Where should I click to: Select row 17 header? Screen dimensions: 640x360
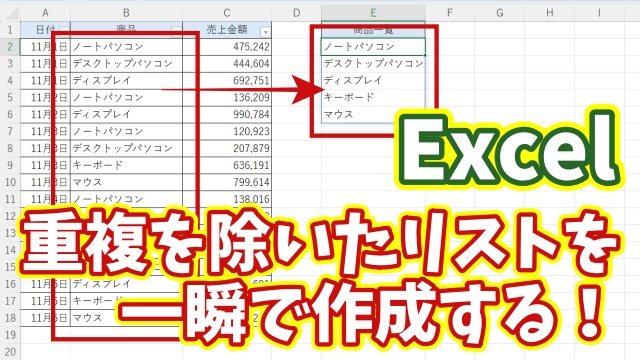click(10, 301)
